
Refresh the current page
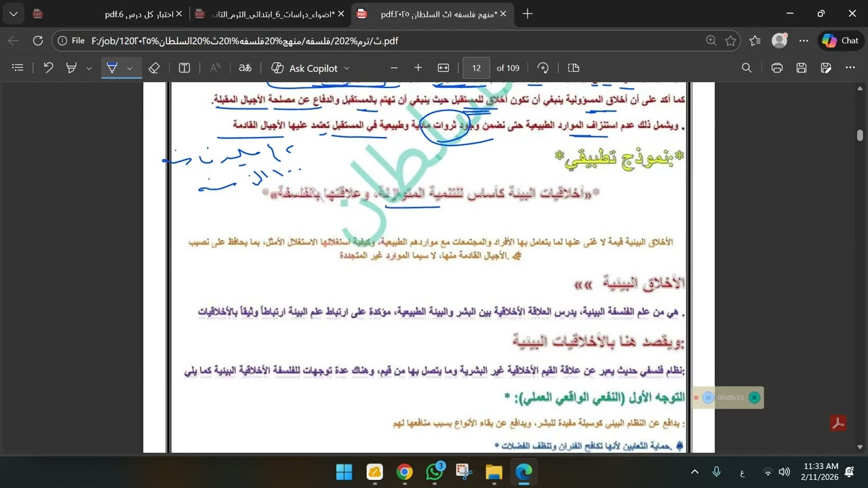pyautogui.click(x=38, y=41)
